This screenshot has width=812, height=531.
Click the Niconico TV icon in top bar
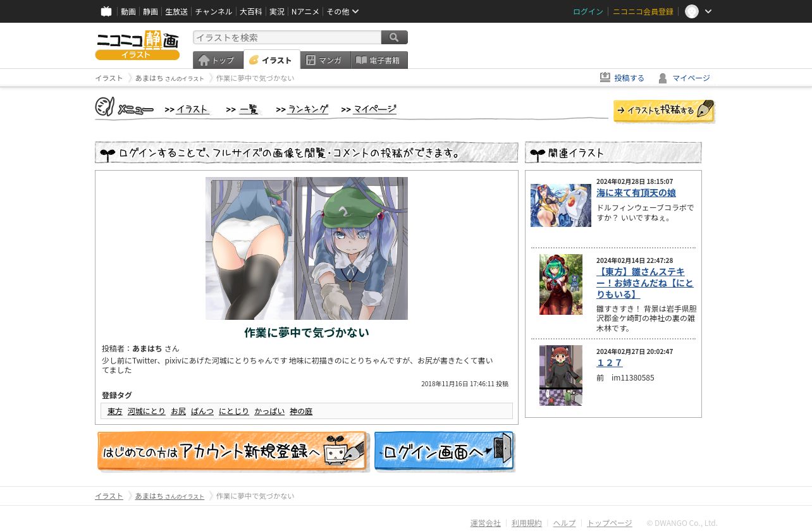click(x=106, y=11)
